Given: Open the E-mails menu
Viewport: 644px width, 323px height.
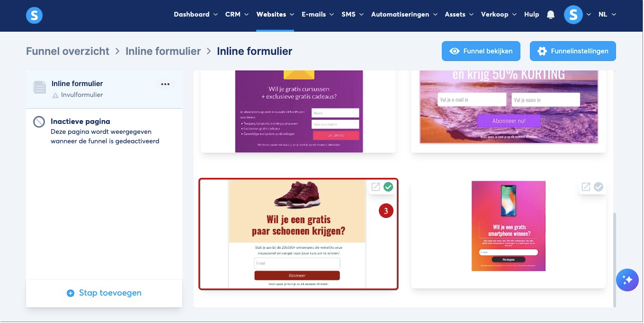Looking at the screenshot, I should click(318, 15).
